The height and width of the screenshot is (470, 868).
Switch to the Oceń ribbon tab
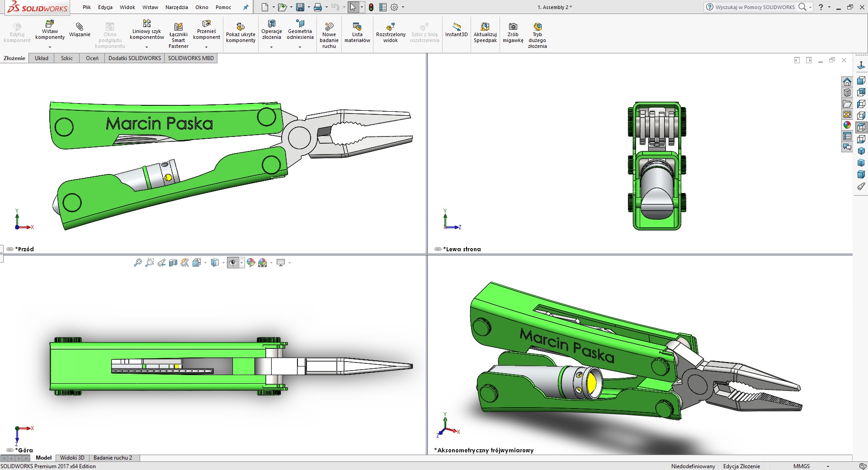click(92, 58)
